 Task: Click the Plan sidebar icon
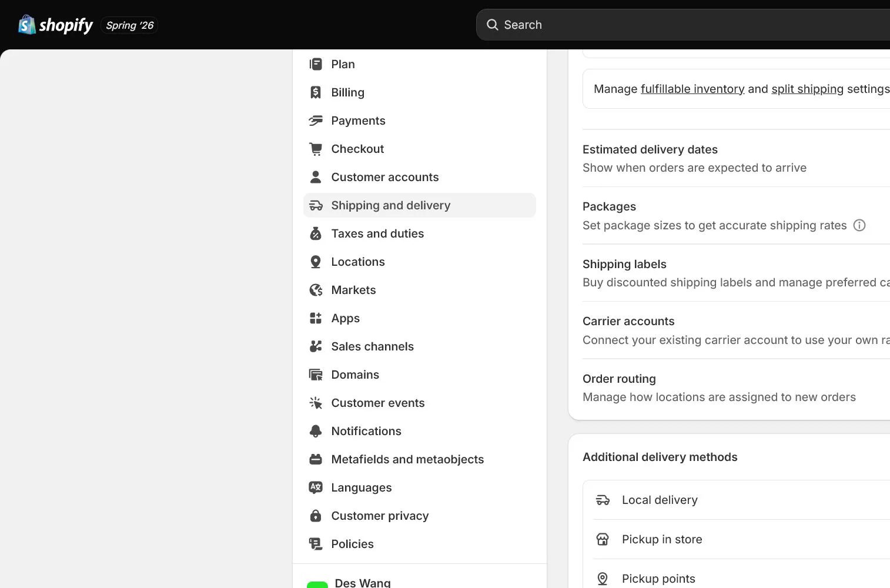(316, 64)
